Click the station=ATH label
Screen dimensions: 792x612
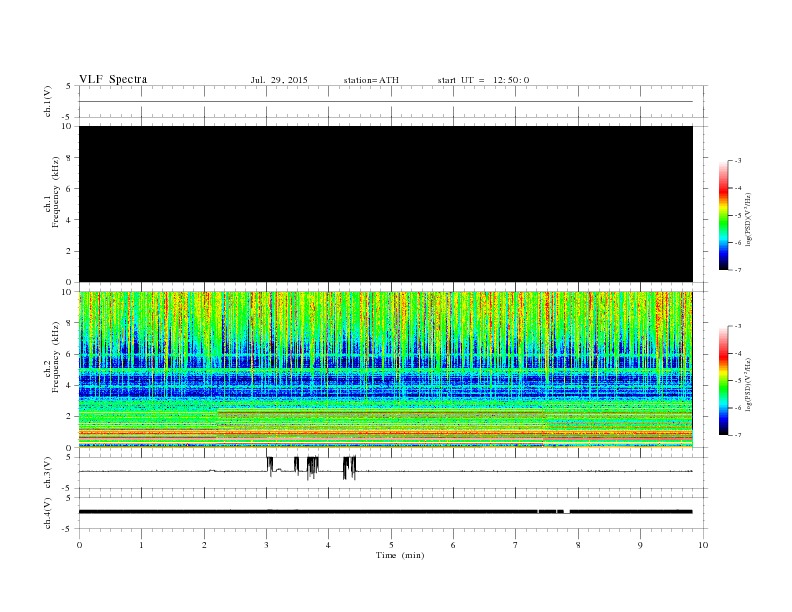pos(371,80)
